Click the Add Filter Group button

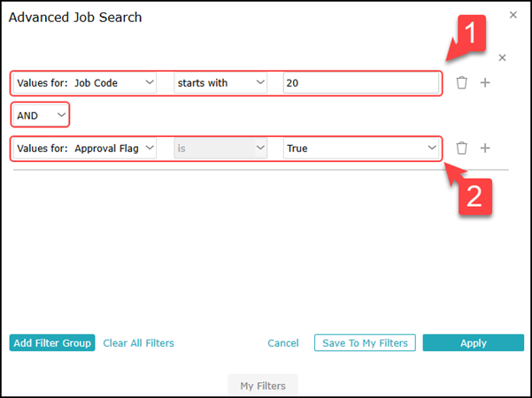pos(52,343)
